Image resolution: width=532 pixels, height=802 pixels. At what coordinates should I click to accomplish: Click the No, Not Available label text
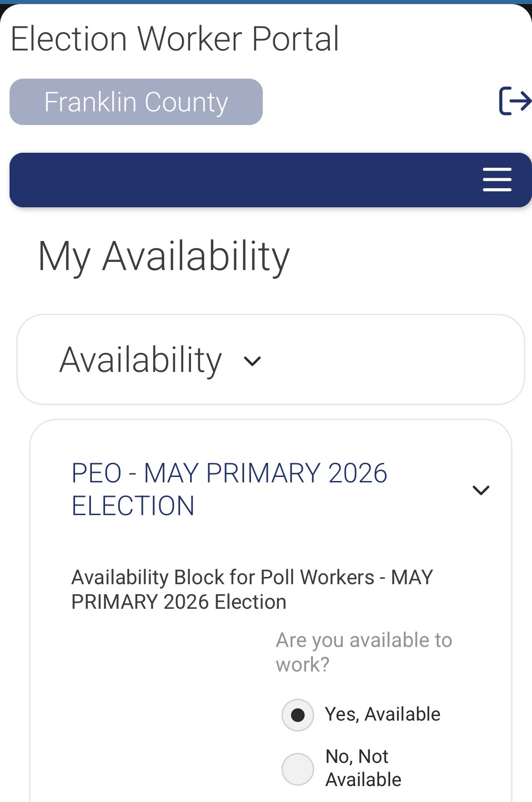363,768
